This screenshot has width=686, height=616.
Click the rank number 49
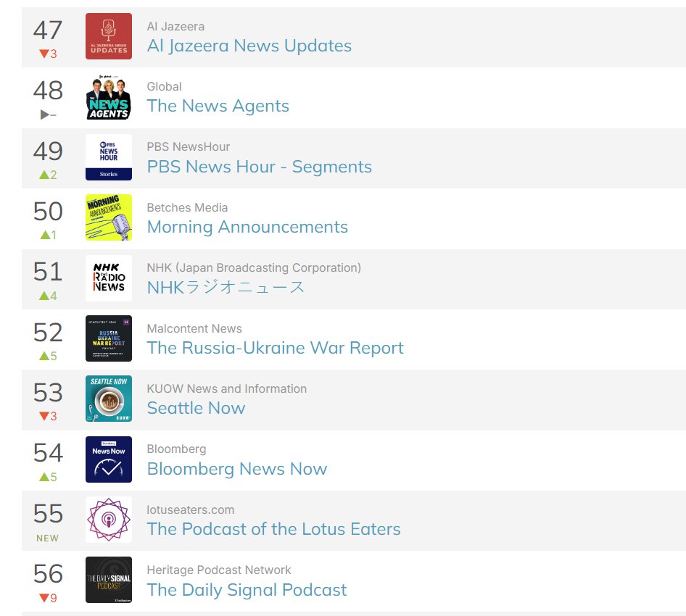[x=48, y=151]
